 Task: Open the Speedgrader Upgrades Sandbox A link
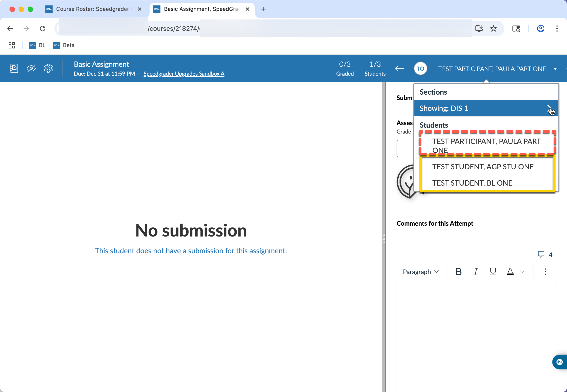point(184,73)
